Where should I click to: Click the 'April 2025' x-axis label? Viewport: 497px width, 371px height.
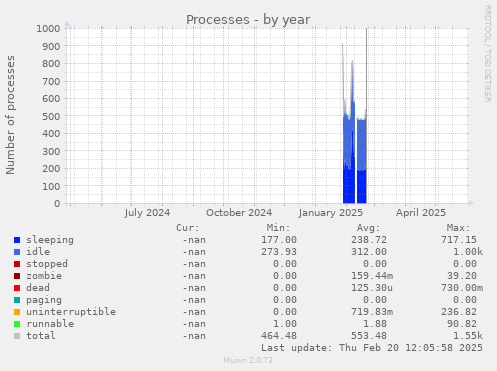coord(421,213)
